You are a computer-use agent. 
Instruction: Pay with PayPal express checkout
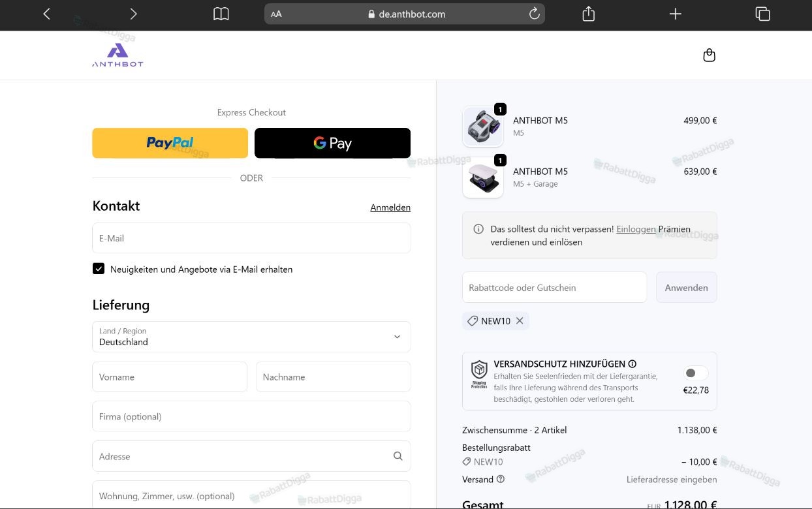170,143
